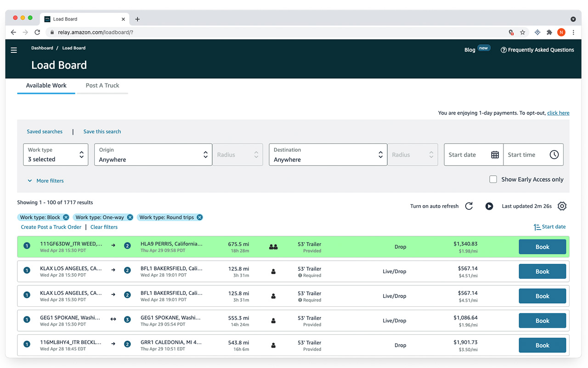Remove the Work type: One-way filter chip

click(x=130, y=217)
